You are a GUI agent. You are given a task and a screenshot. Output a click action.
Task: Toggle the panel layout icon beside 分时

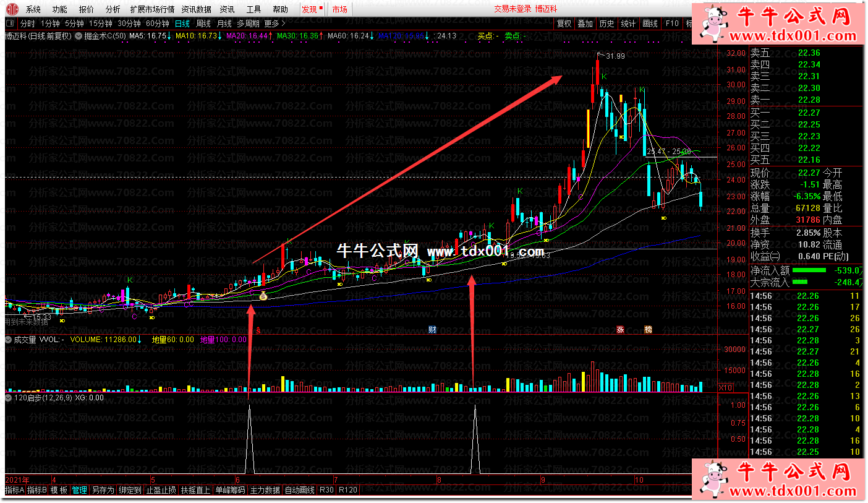(10, 24)
